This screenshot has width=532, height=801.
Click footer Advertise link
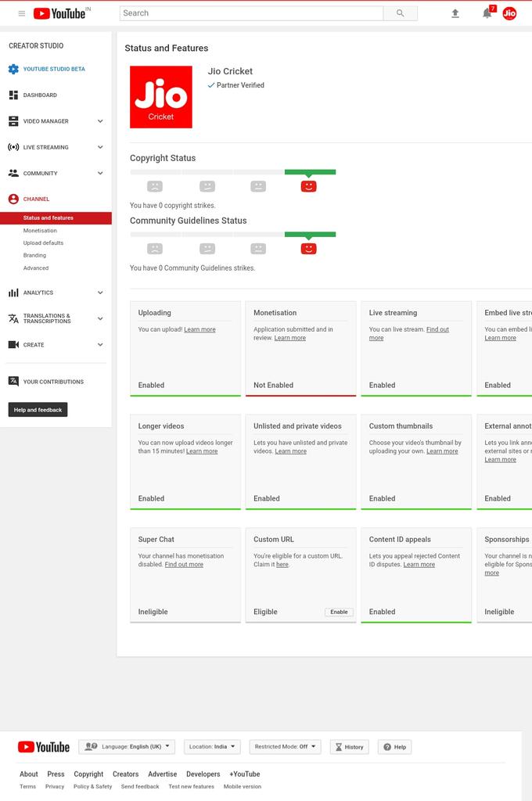163,774
